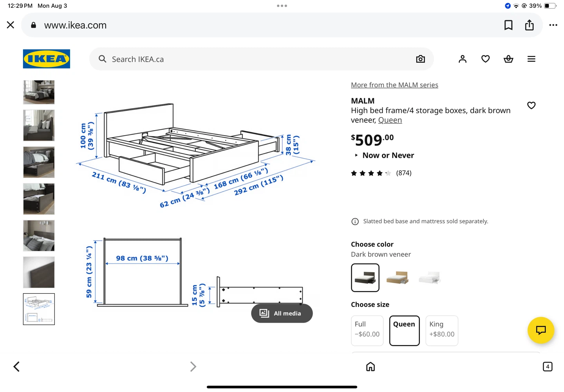This screenshot has height=392, width=564.
Task: Click the MALM product title text
Action: [363, 101]
